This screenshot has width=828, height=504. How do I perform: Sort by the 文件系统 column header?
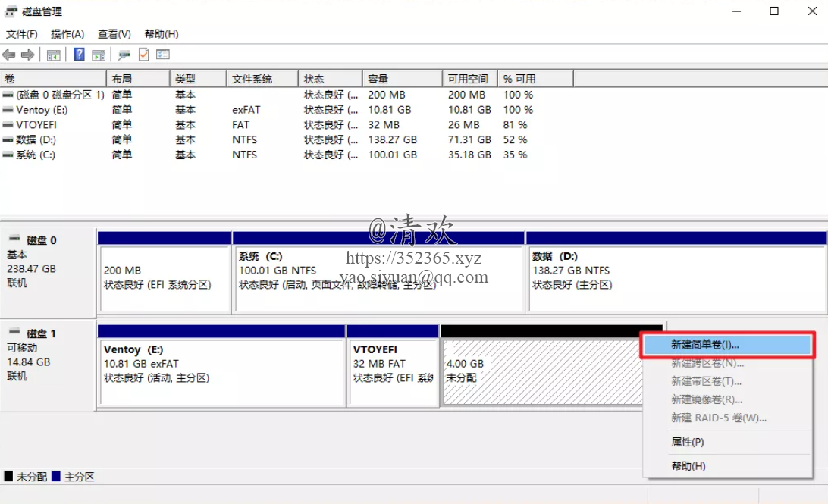[262, 79]
